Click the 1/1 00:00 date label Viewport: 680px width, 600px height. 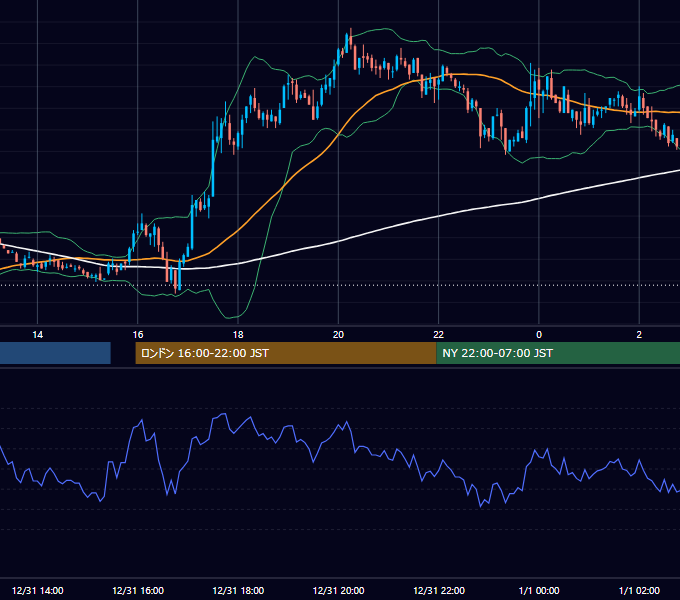(539, 590)
